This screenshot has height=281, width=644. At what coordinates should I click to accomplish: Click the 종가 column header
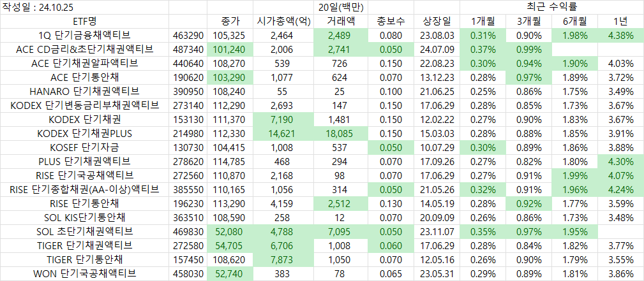230,21
